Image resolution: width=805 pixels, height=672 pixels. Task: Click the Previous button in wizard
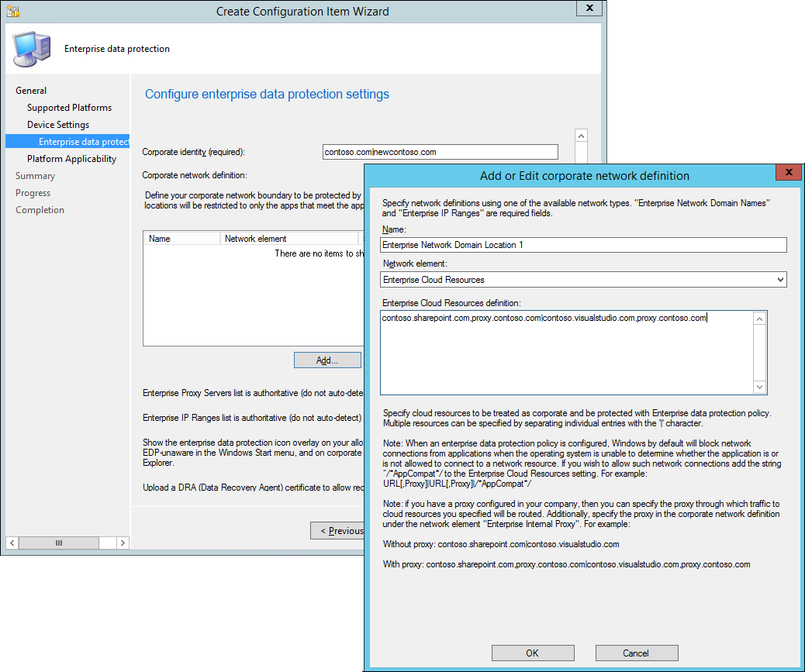click(x=338, y=530)
